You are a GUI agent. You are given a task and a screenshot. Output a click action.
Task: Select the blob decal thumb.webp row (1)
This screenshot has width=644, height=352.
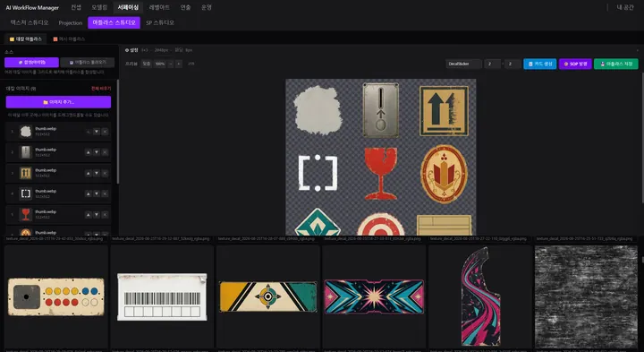[x=58, y=132]
